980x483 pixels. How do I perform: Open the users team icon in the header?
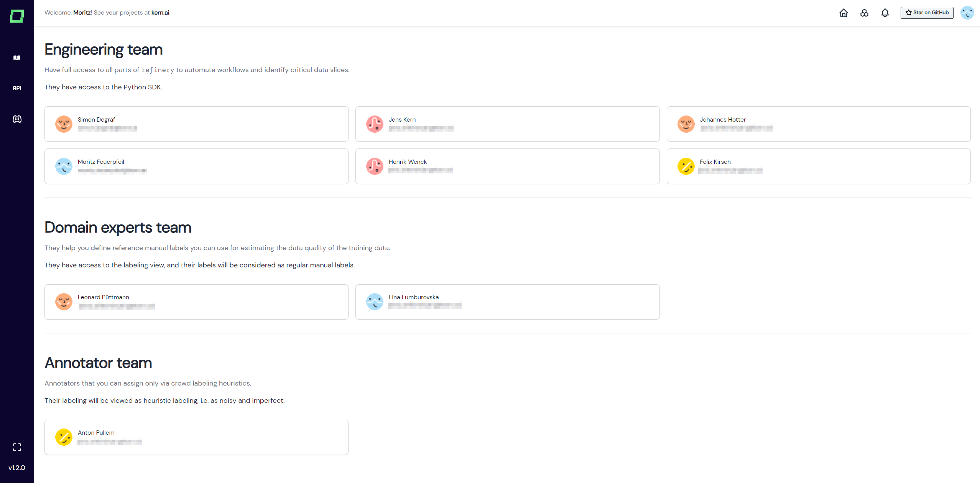[x=864, y=13]
